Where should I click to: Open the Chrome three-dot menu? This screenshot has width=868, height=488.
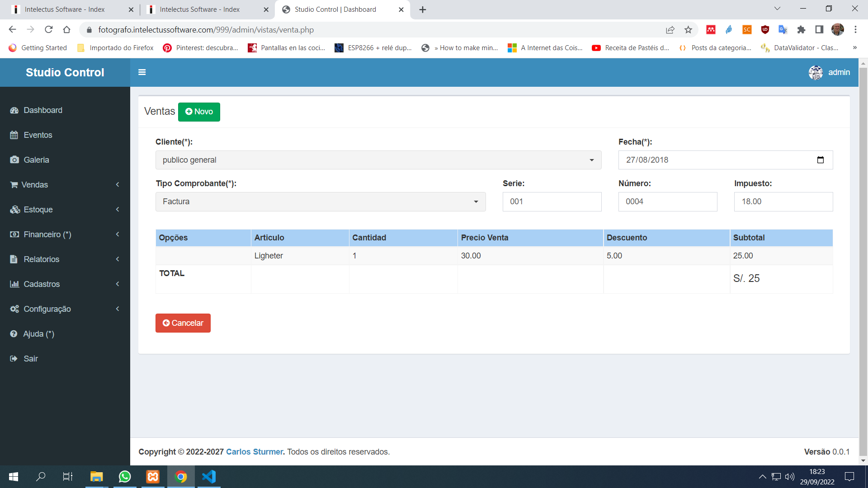click(x=855, y=30)
